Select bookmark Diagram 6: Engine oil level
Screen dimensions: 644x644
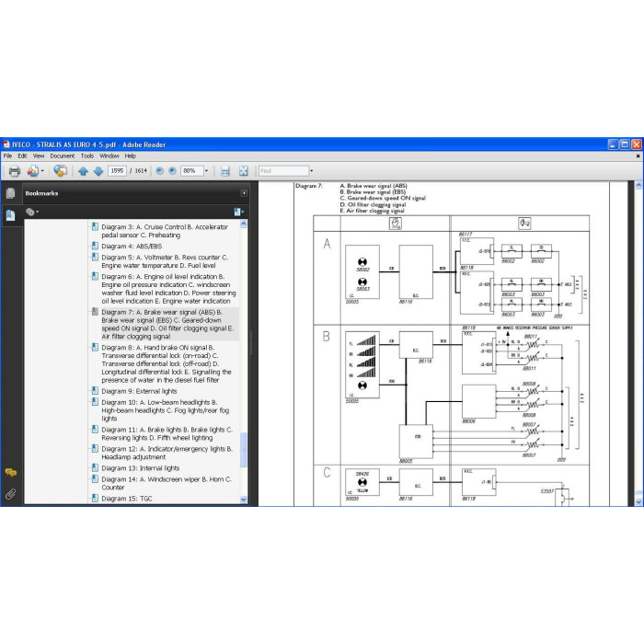[168, 289]
